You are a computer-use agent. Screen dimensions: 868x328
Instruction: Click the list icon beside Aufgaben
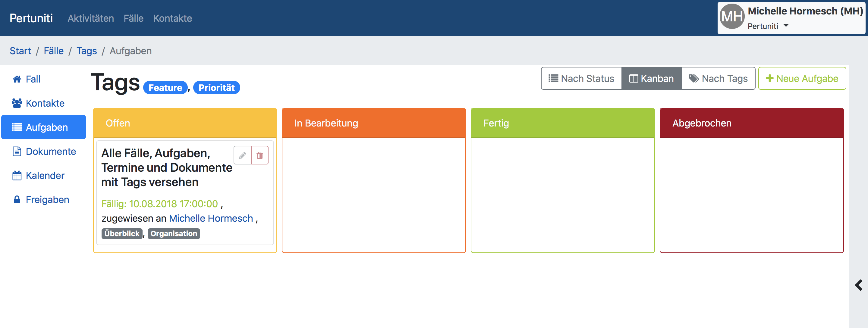(x=17, y=127)
